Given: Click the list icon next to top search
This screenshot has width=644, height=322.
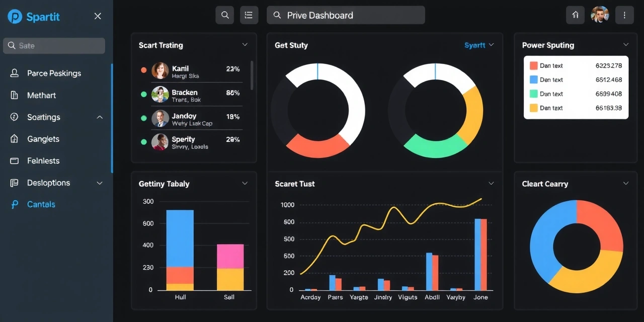Looking at the screenshot, I should (x=249, y=15).
